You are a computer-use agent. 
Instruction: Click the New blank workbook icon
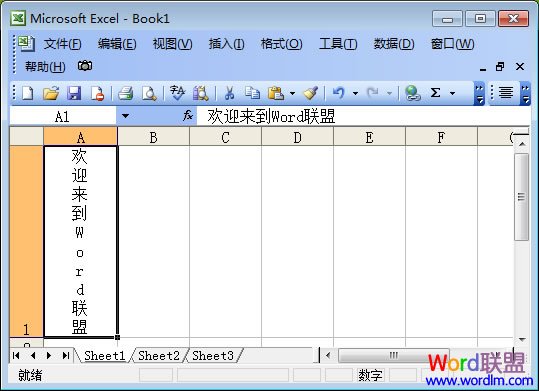[28, 93]
